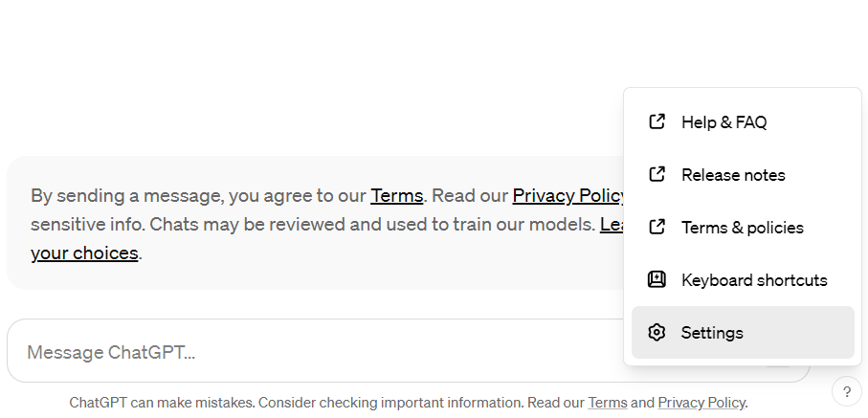Open the question mark help button

click(846, 391)
